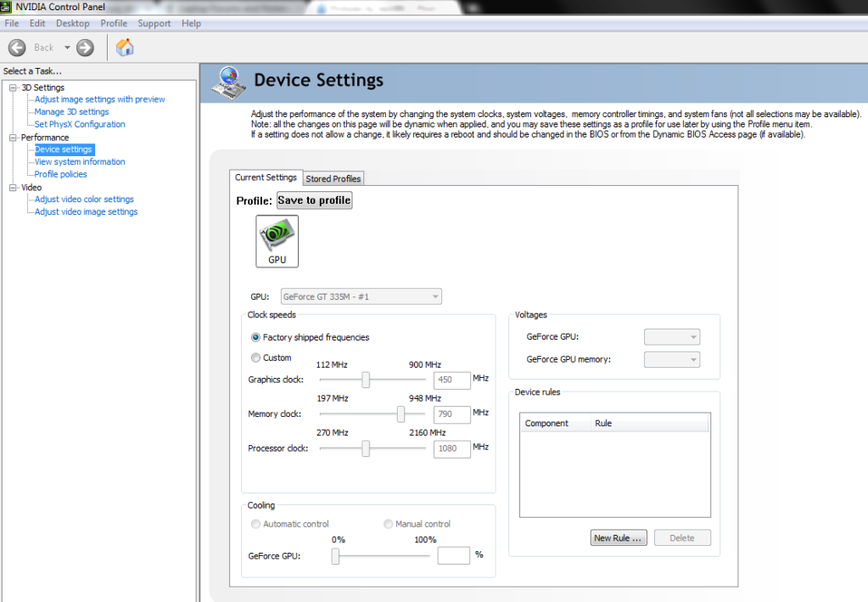The height and width of the screenshot is (602, 868).
Task: Click the Processor clock slider handle
Action: click(366, 448)
